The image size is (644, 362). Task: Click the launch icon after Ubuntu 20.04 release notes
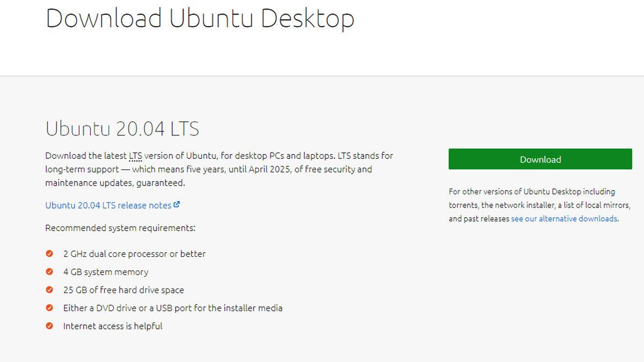tap(178, 205)
